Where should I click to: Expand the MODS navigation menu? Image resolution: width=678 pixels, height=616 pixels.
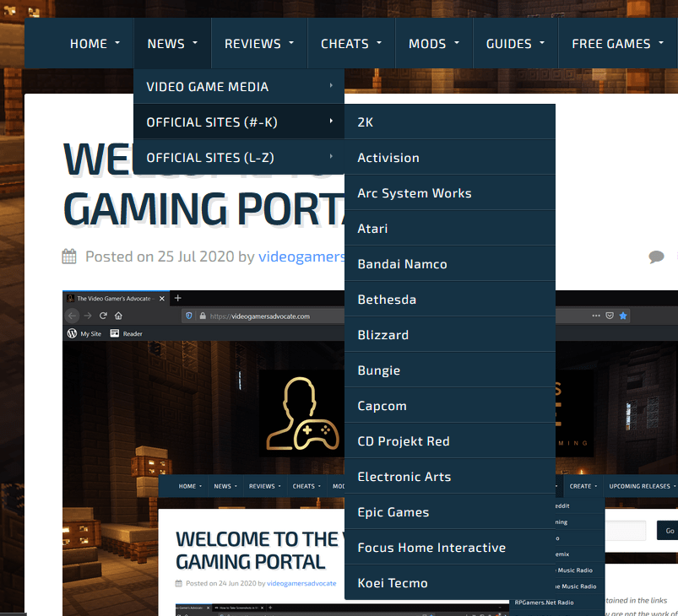pyautogui.click(x=434, y=44)
